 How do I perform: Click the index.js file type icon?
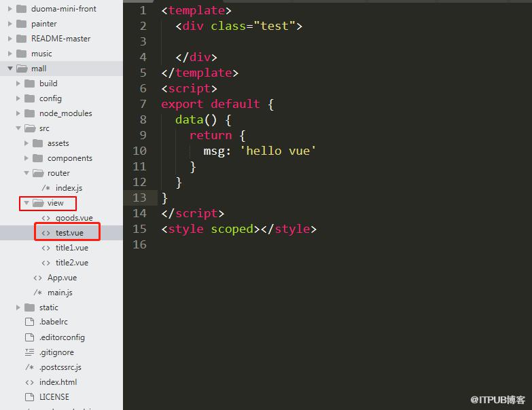pyautogui.click(x=46, y=188)
